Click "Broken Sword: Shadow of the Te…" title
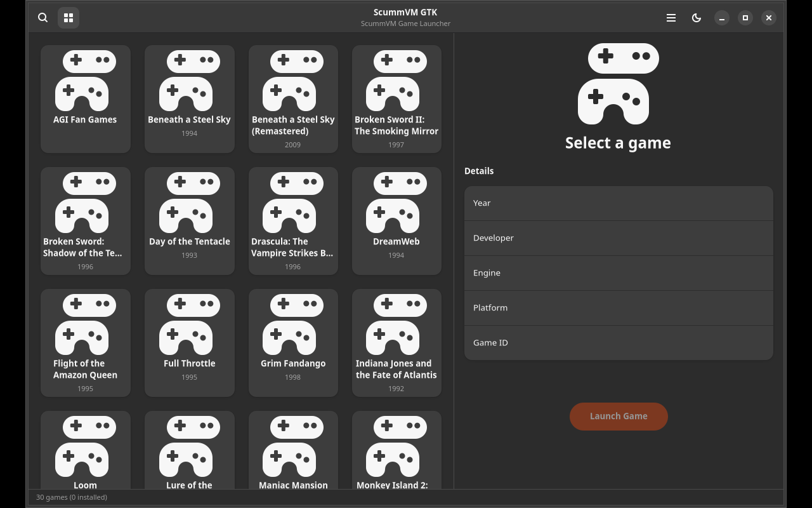 click(83, 247)
